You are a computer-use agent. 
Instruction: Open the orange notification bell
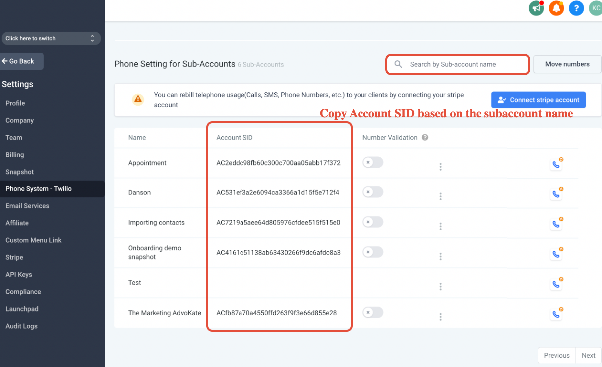[556, 8]
